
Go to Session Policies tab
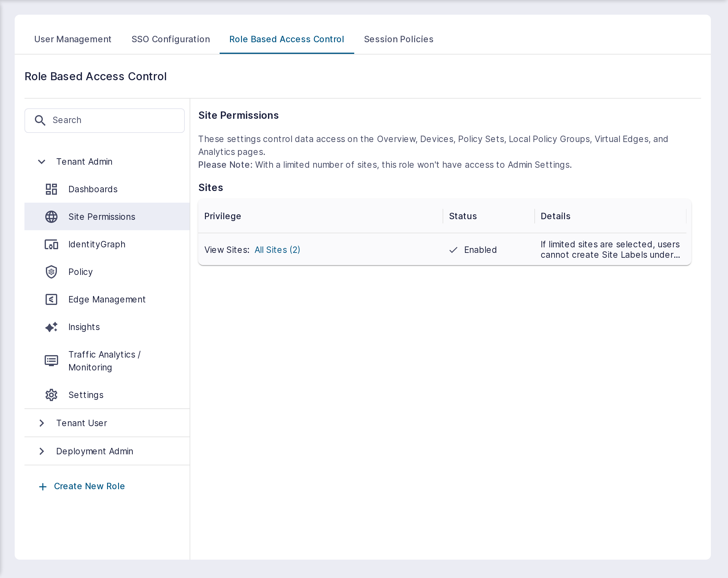pos(399,39)
